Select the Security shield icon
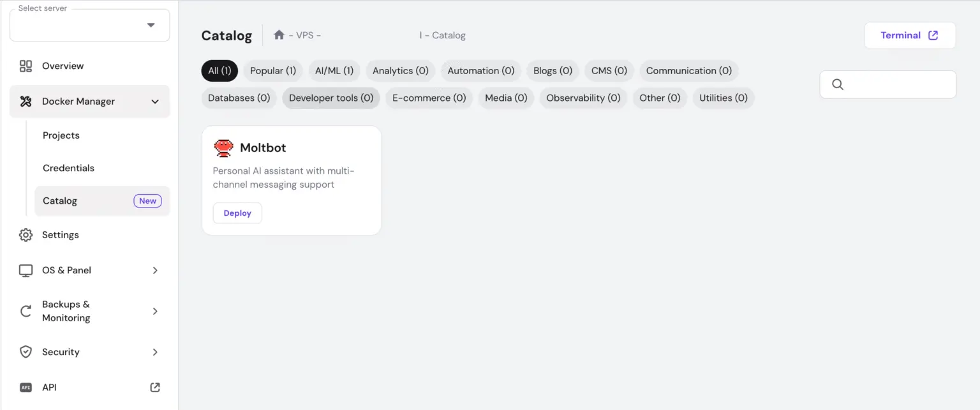980x410 pixels. click(x=26, y=352)
